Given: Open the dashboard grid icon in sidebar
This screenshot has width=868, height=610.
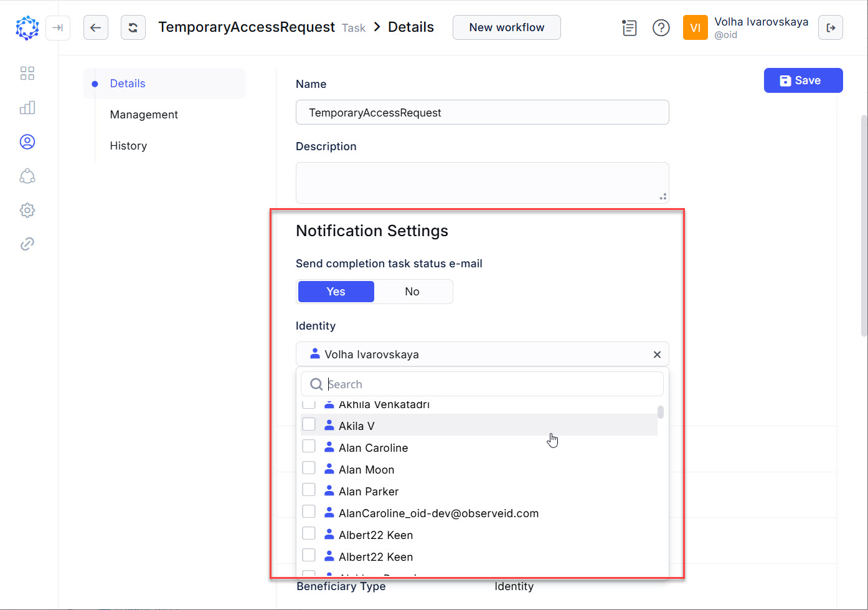Looking at the screenshot, I should (27, 73).
